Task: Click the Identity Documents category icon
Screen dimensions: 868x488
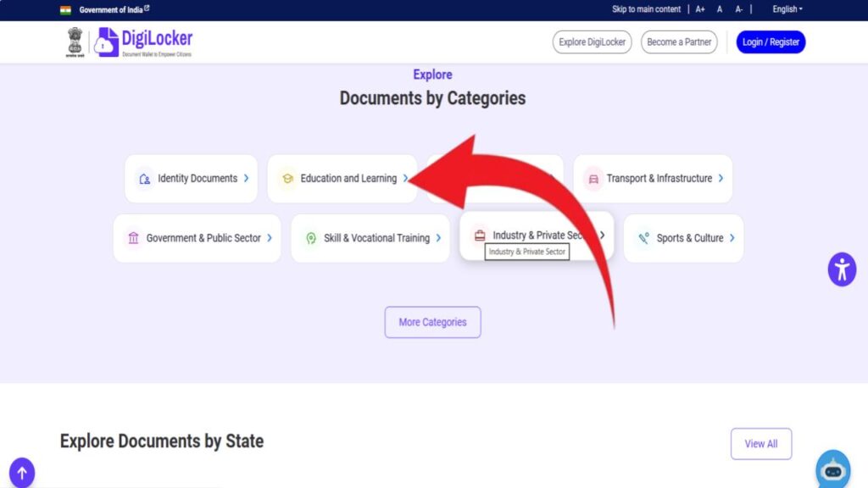Action: tap(145, 179)
